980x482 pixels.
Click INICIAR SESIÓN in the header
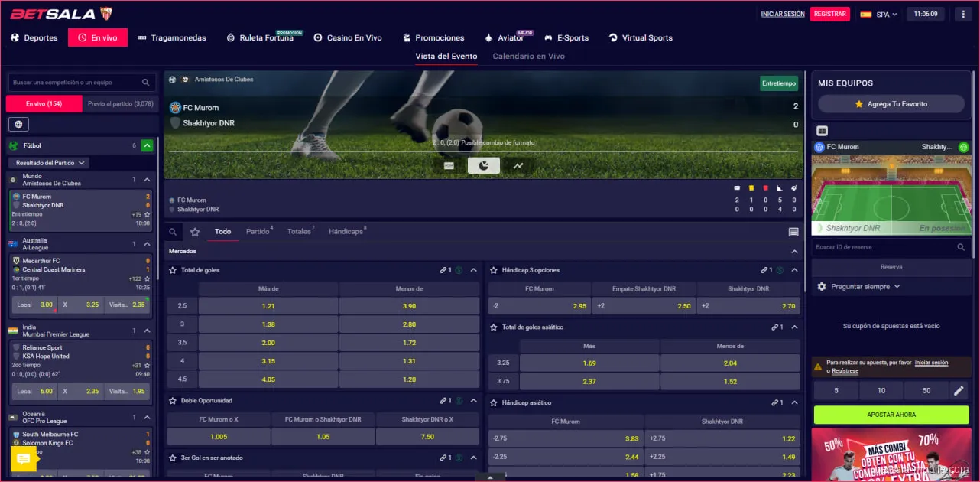pyautogui.click(x=783, y=14)
